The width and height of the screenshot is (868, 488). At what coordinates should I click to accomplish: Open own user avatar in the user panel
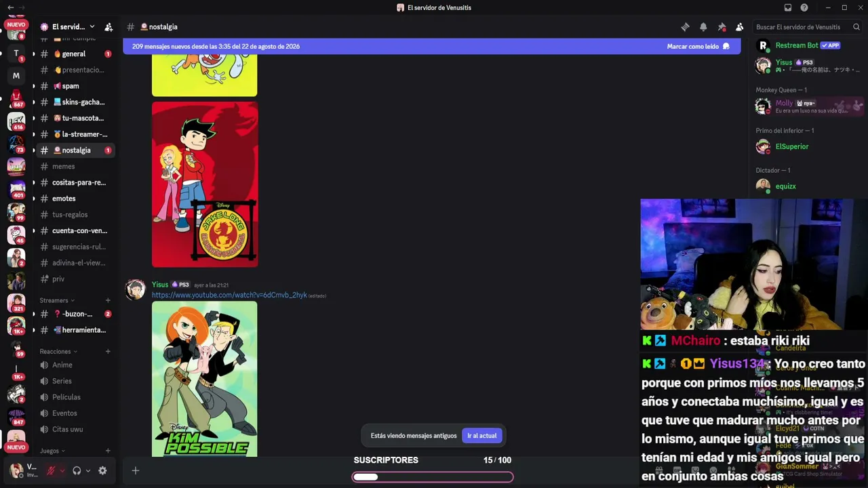[x=16, y=470]
